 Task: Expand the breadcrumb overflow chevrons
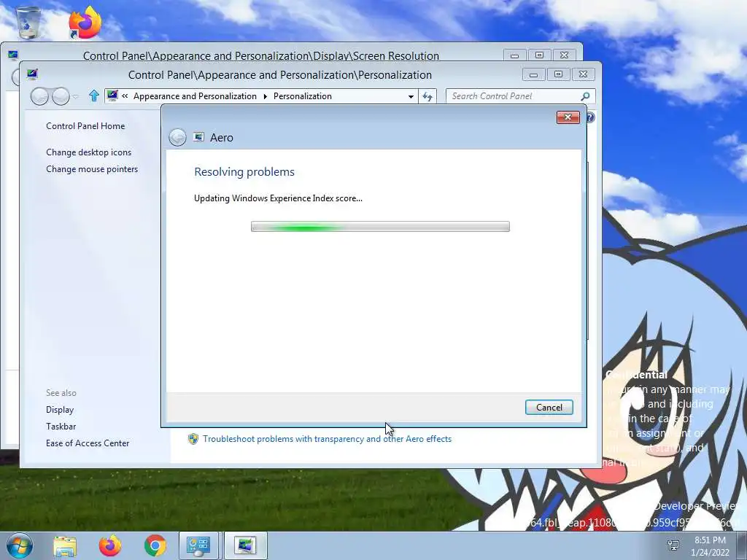(125, 96)
